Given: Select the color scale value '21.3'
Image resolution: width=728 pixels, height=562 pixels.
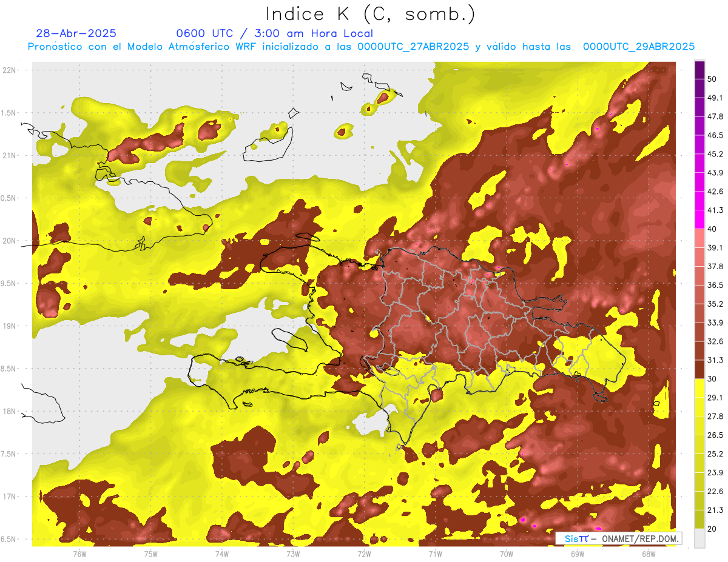Looking at the screenshot, I should [x=715, y=510].
